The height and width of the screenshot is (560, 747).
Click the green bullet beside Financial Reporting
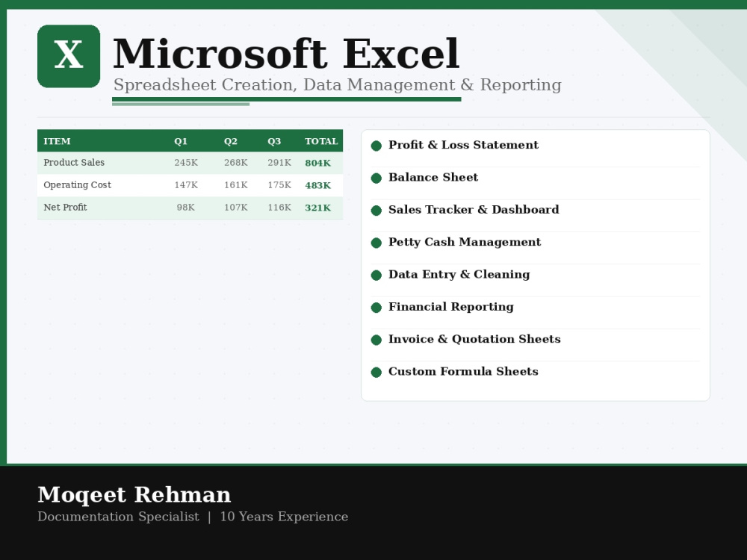coord(376,308)
